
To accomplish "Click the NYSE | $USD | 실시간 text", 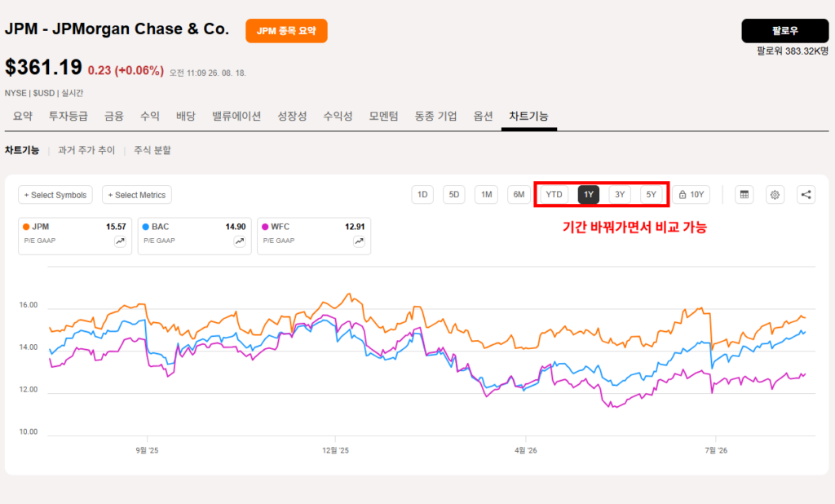I will 44,93.
